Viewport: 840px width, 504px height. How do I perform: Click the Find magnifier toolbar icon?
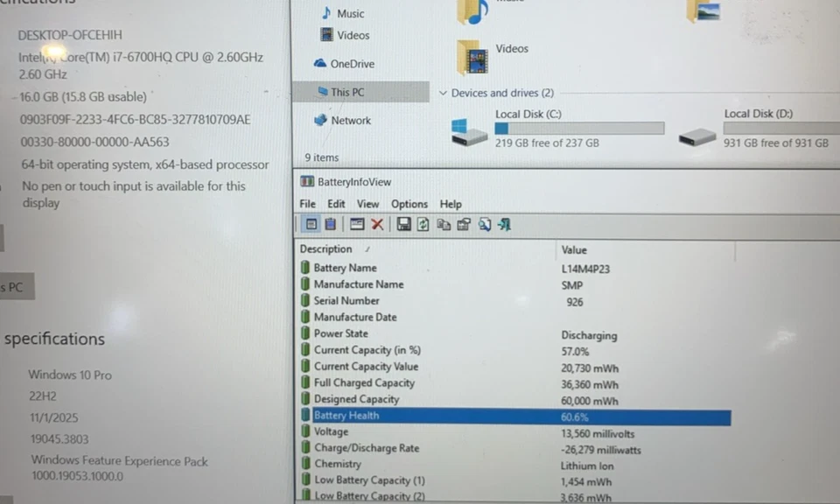484,224
